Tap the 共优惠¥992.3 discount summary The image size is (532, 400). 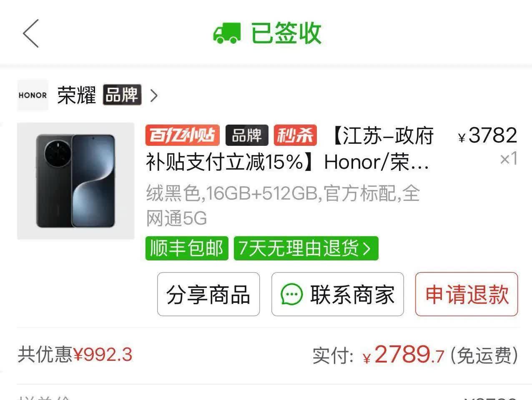tap(75, 355)
